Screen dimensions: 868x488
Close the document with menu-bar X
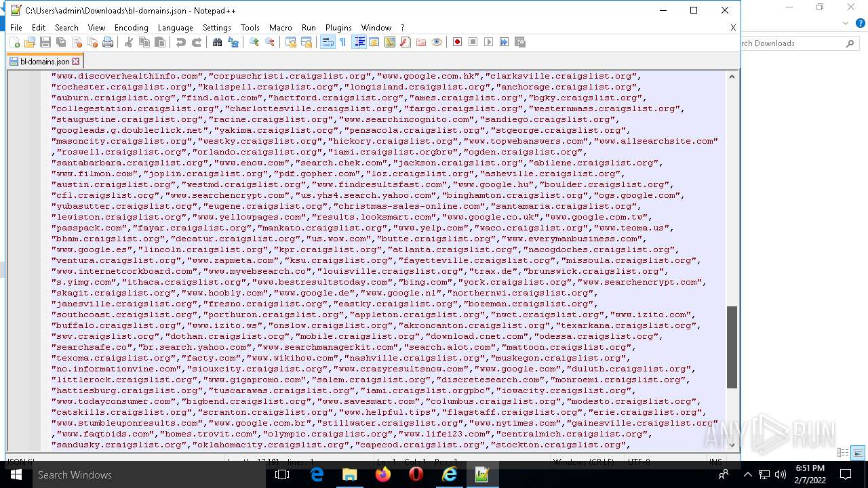[733, 28]
